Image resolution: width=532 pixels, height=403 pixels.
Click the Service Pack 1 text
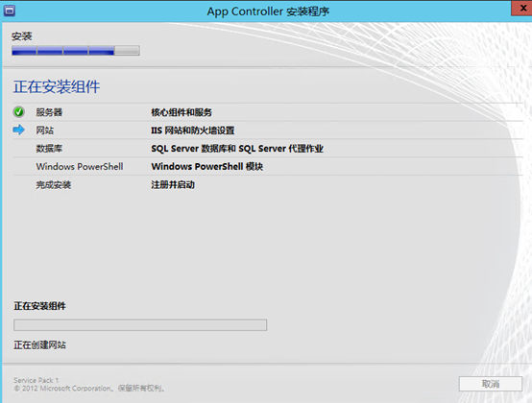pyautogui.click(x=36, y=380)
